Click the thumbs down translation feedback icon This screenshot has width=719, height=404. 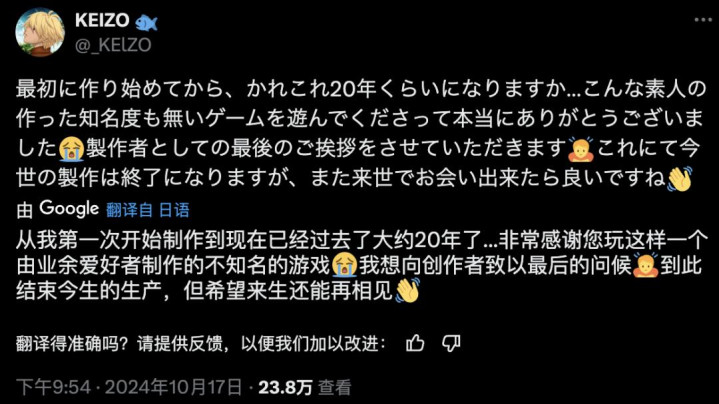tap(451, 343)
